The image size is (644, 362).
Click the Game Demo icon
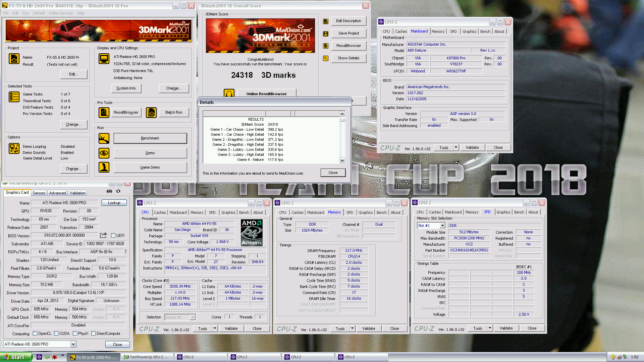(104, 167)
